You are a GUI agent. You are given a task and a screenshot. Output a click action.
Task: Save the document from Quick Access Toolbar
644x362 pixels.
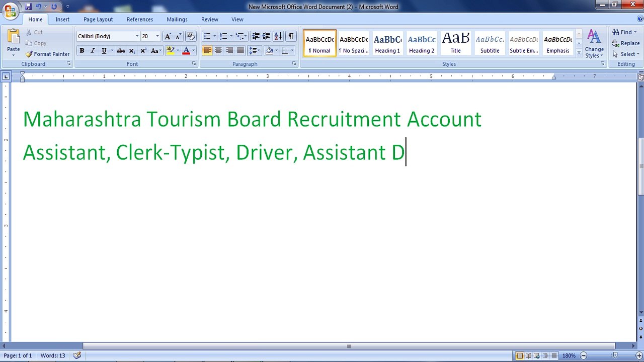coord(28,7)
